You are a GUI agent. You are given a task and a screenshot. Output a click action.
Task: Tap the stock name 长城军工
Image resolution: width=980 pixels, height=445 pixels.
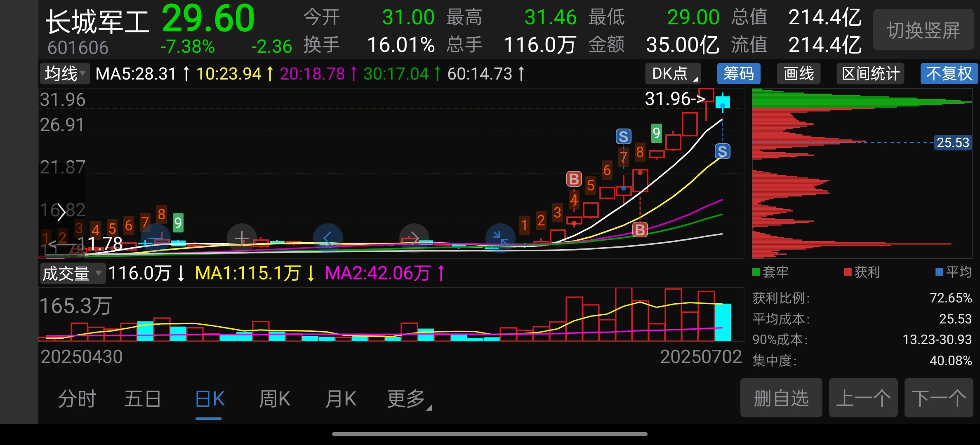tap(97, 22)
